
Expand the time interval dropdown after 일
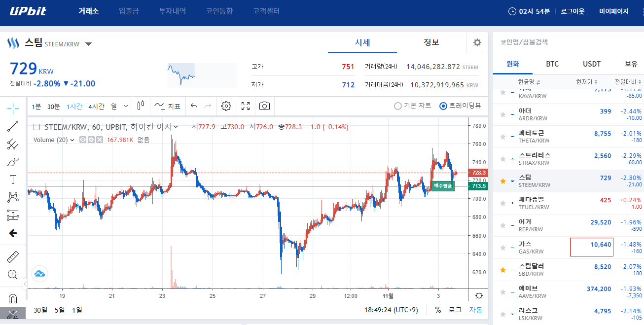(125, 106)
